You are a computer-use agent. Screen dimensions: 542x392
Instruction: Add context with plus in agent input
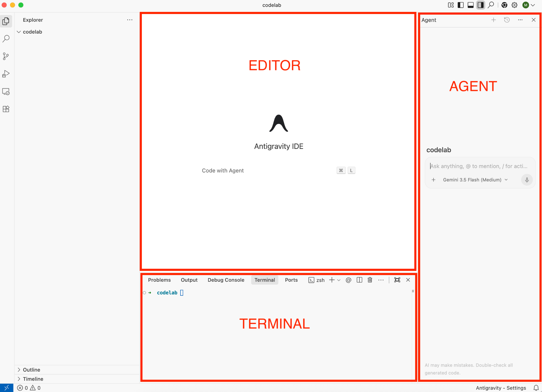click(433, 180)
